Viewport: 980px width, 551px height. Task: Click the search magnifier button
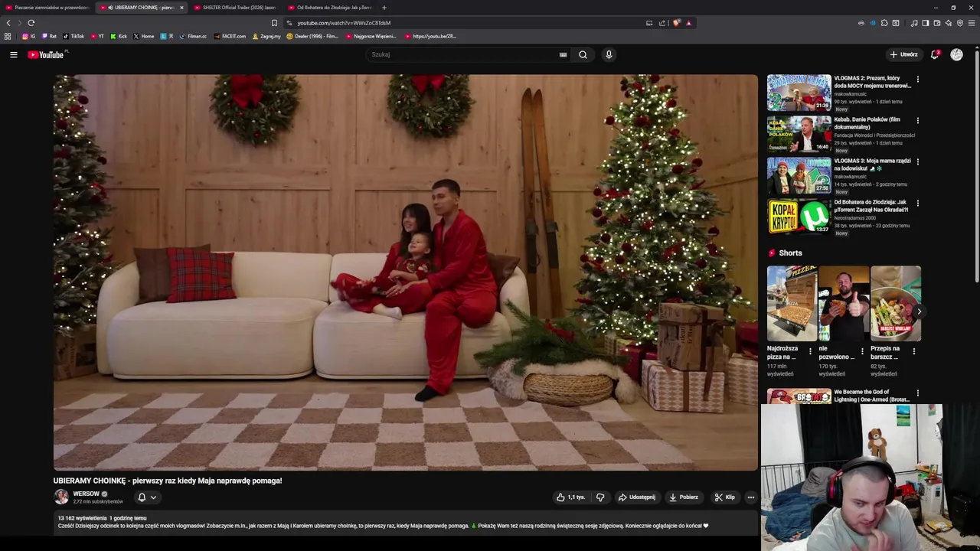pos(583,54)
